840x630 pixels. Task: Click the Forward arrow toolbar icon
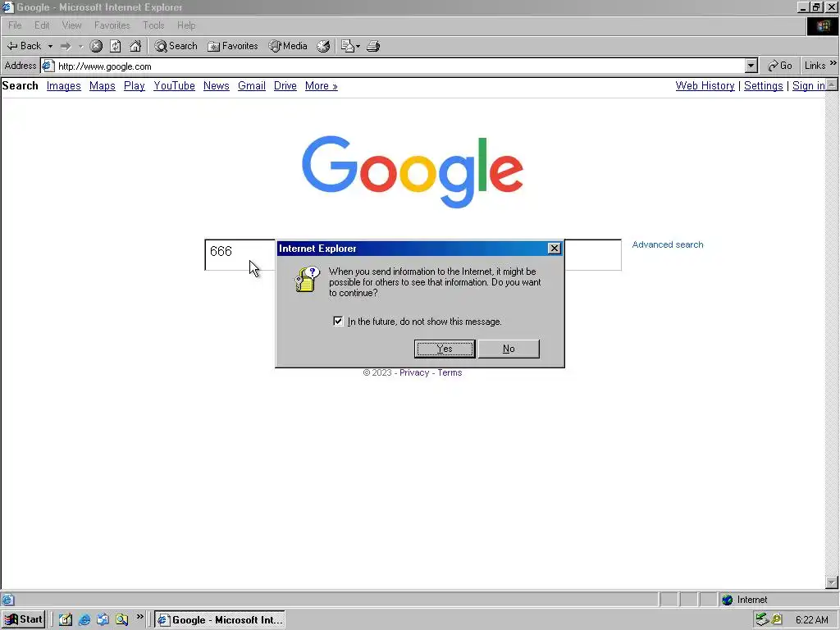[x=66, y=46]
